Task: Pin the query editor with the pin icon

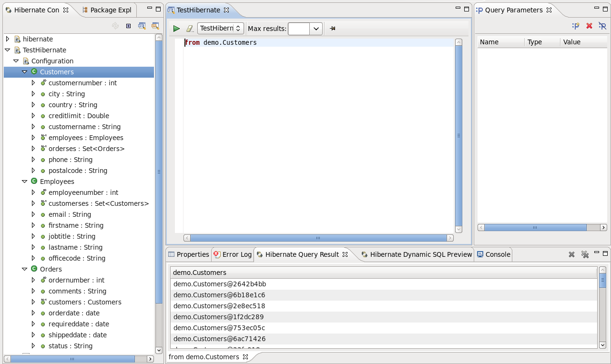Action: click(332, 28)
